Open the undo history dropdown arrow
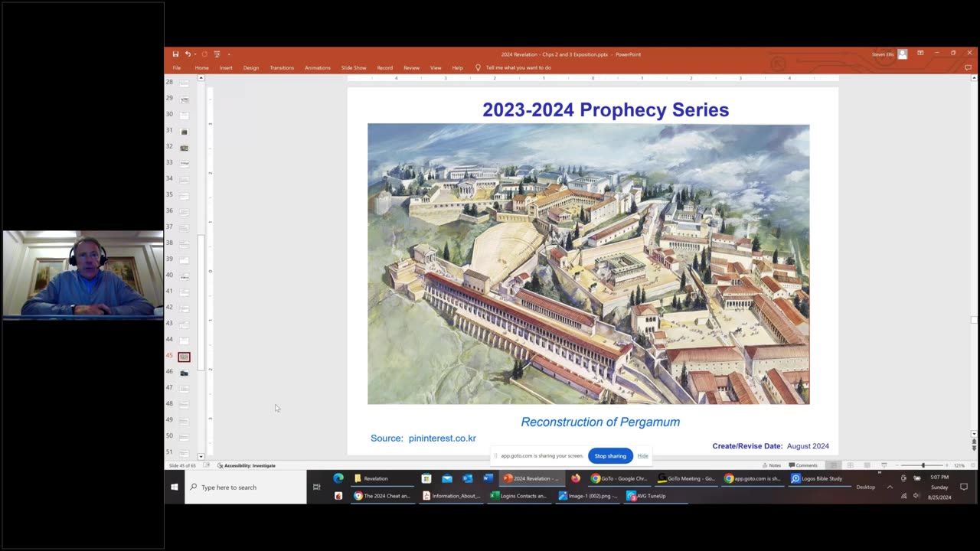Screen dimensions: 980x551 [194, 54]
